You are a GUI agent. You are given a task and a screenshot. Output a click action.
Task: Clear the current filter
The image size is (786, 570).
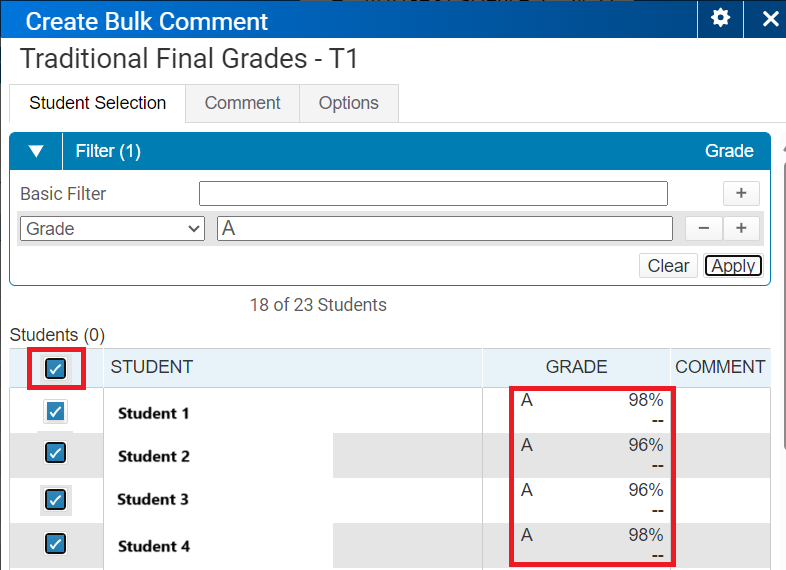(x=668, y=266)
